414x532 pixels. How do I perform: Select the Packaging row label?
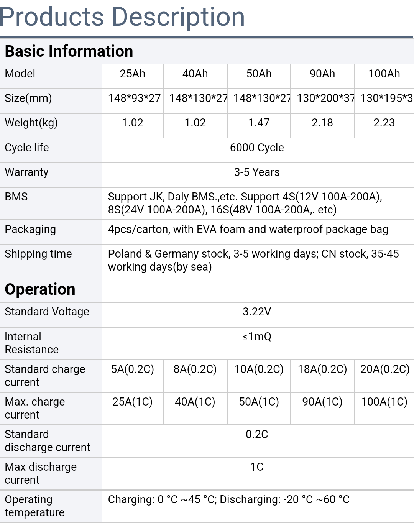30,229
